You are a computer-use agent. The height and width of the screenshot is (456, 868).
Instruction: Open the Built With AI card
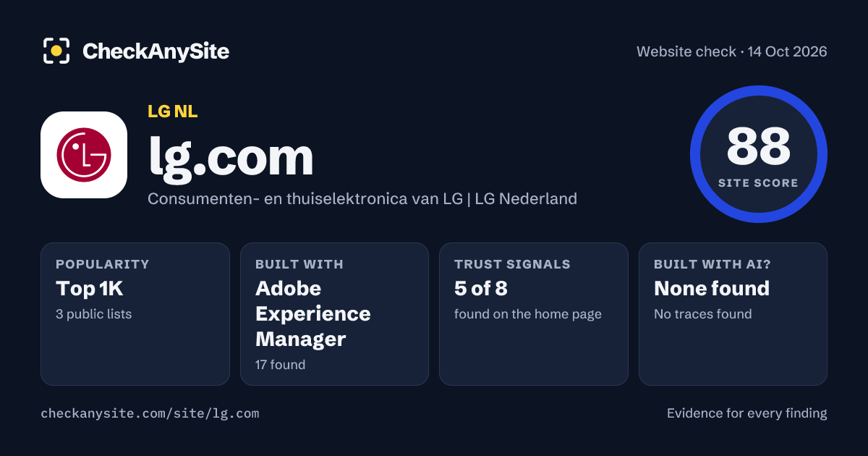[x=733, y=314]
